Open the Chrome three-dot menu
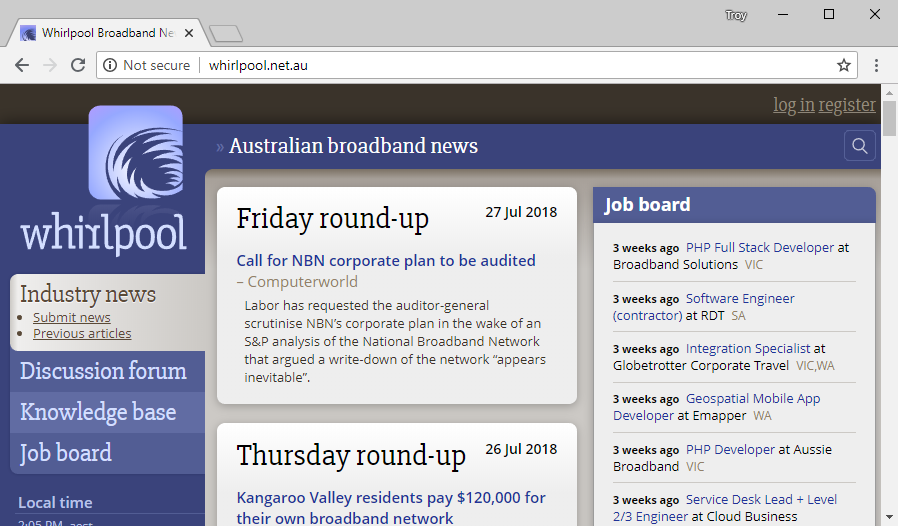Image resolution: width=898 pixels, height=526 pixels. (876, 65)
